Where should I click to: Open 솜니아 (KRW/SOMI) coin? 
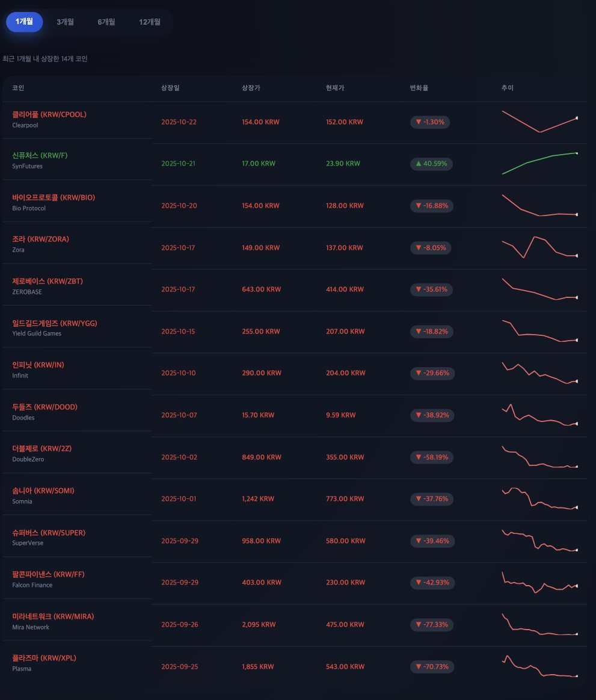43,490
